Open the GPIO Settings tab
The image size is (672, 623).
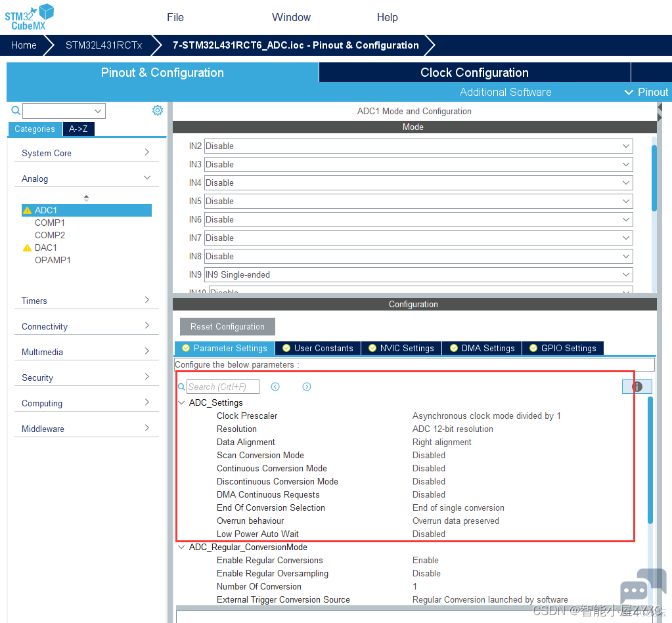point(563,348)
